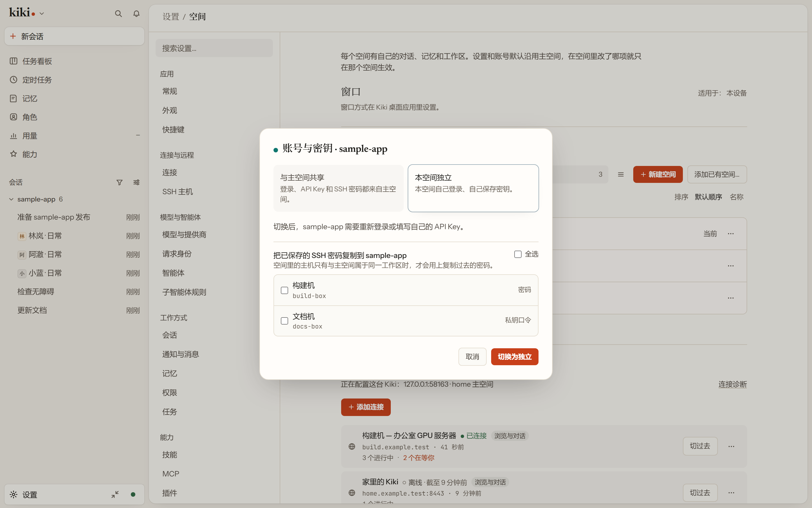Collapse the sample-app conversation group

[11, 199]
